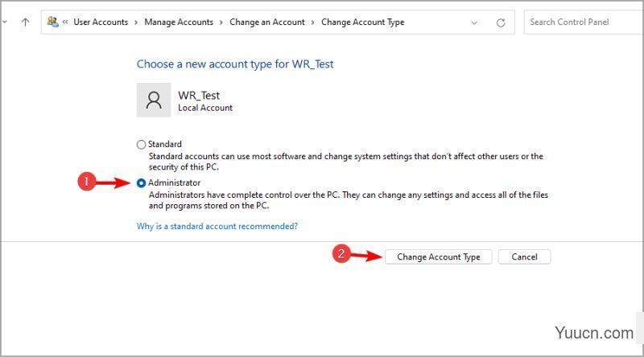Navigate to Change an Account breadcrumb

(x=267, y=23)
